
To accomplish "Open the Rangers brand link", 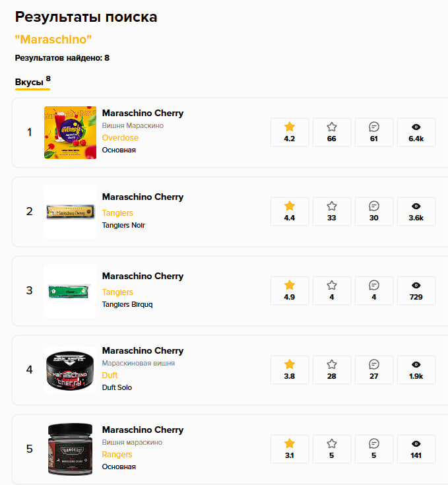I will pyautogui.click(x=117, y=455).
